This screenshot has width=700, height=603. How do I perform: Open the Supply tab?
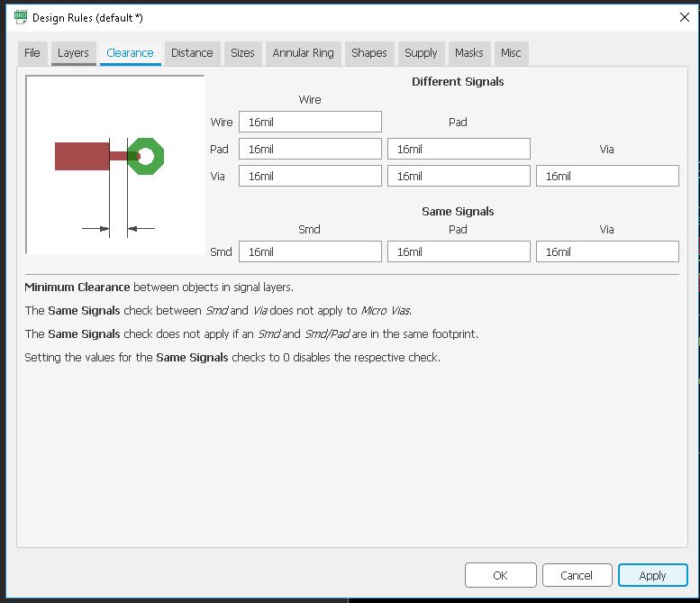coord(421,53)
